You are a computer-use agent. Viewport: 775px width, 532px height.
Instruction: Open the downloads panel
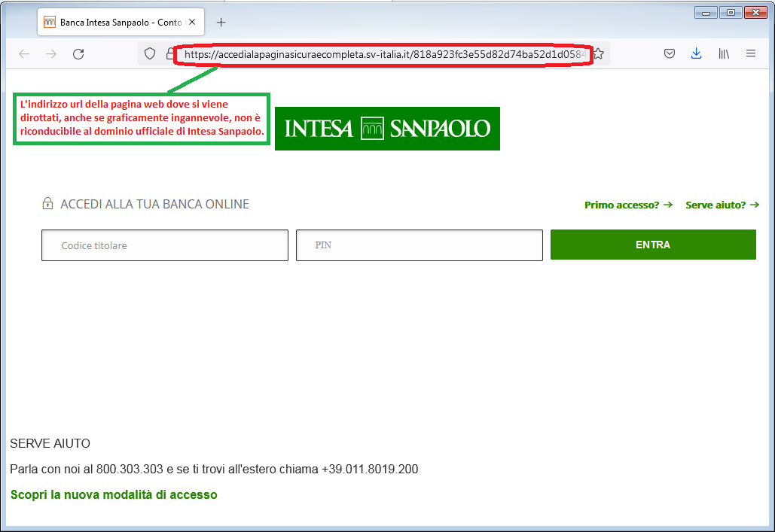point(696,53)
